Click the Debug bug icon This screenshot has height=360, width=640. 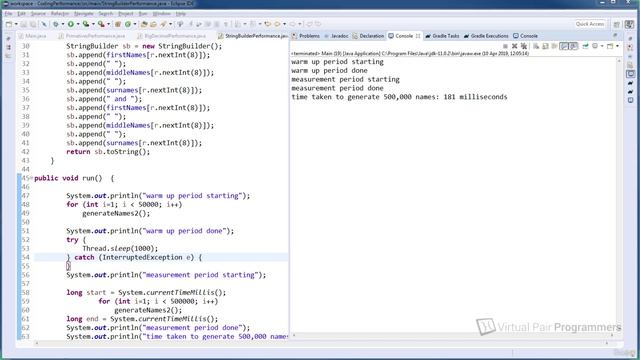56,24
